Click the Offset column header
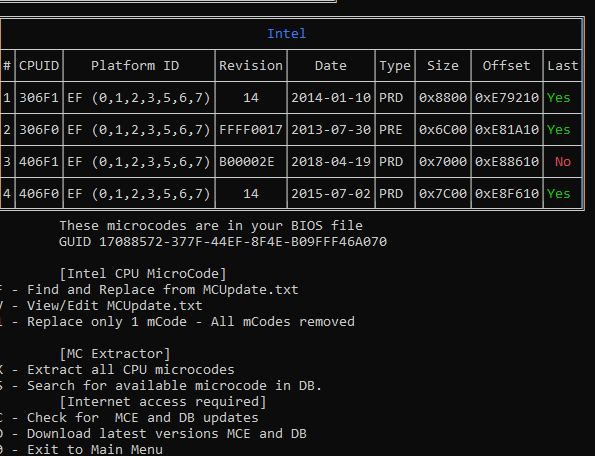This screenshot has height=456, width=595. [x=507, y=66]
